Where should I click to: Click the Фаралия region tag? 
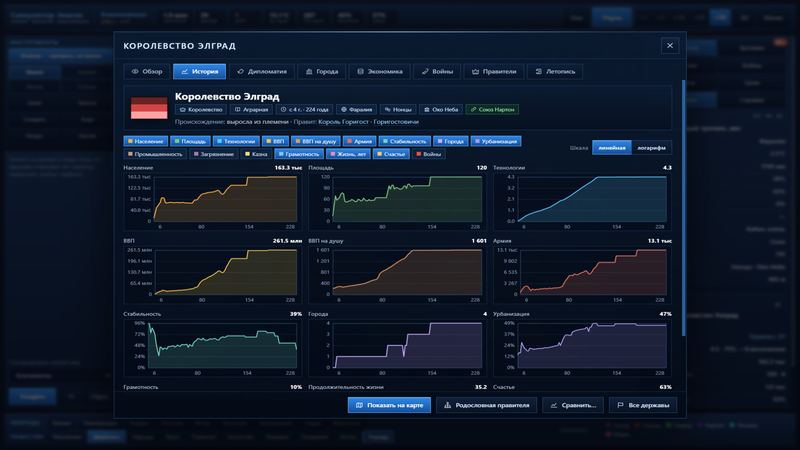pyautogui.click(x=356, y=109)
